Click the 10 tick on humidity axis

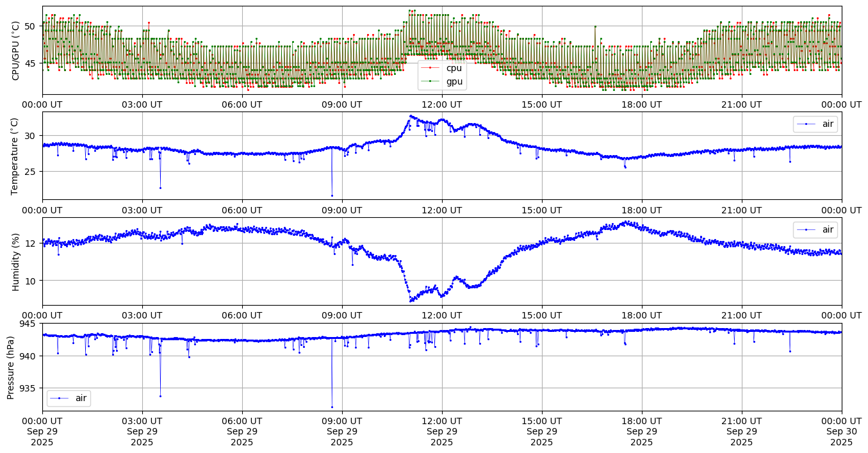(x=30, y=281)
